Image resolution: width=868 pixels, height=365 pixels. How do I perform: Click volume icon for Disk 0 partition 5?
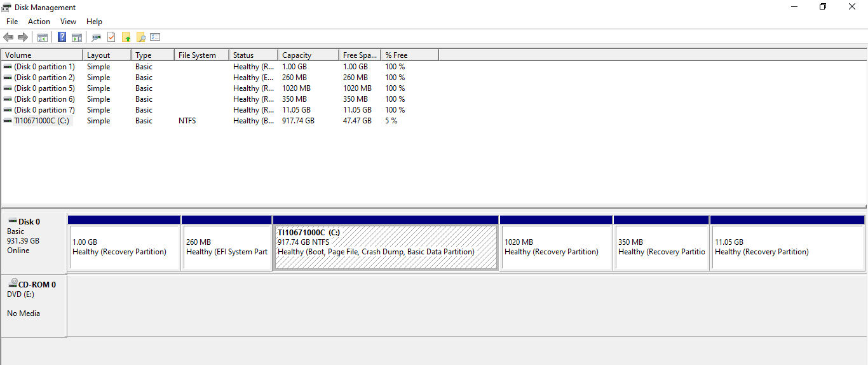(8, 88)
